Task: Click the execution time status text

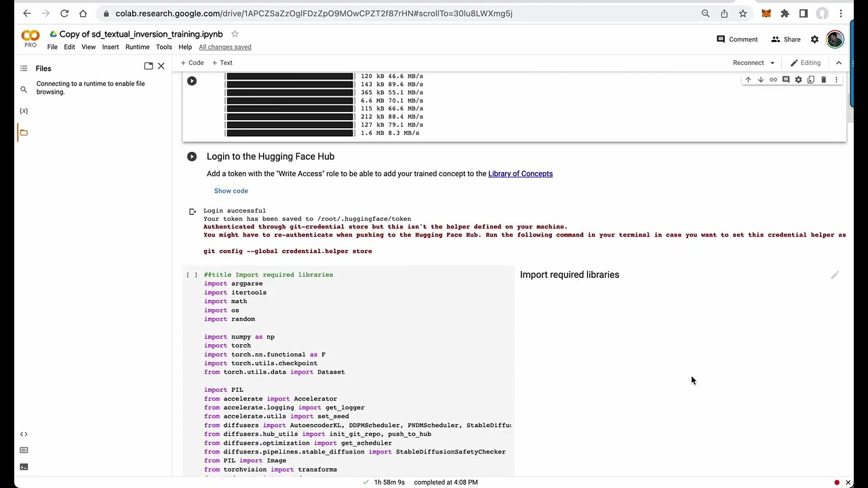Action: pyautogui.click(x=389, y=483)
